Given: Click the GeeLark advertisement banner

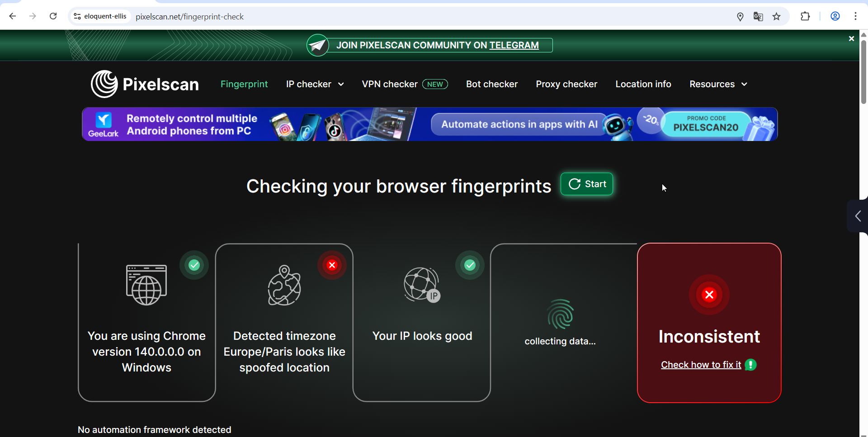Looking at the screenshot, I should coord(430,124).
